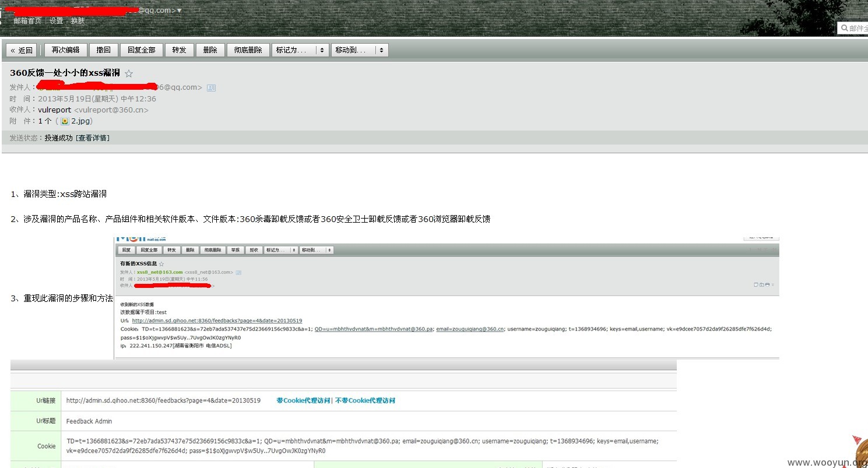This screenshot has width=868, height=468.
Task: Star the email '360反馈一处小小的xss漏洞'
Action: (x=129, y=73)
